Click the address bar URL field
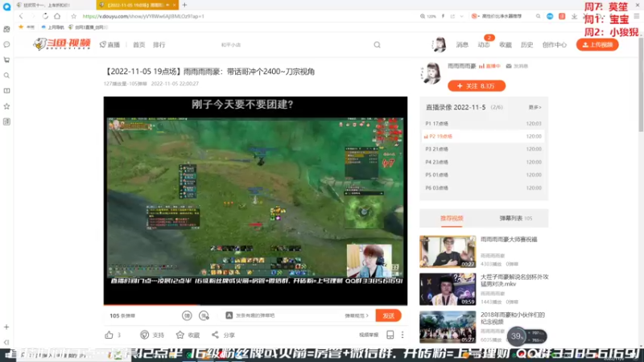This screenshot has height=362, width=644. tap(246, 16)
